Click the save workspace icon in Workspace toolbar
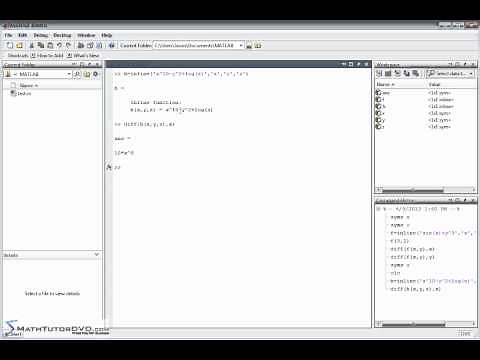 pos(406,73)
